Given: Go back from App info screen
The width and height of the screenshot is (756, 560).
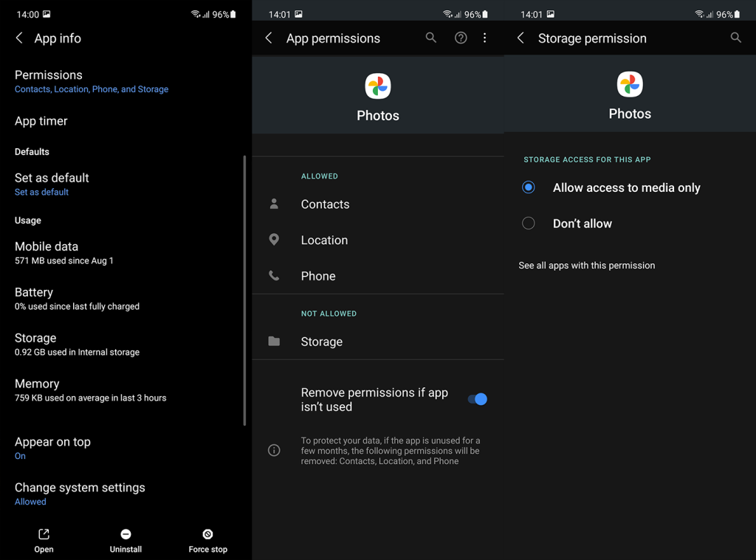Looking at the screenshot, I should (19, 38).
